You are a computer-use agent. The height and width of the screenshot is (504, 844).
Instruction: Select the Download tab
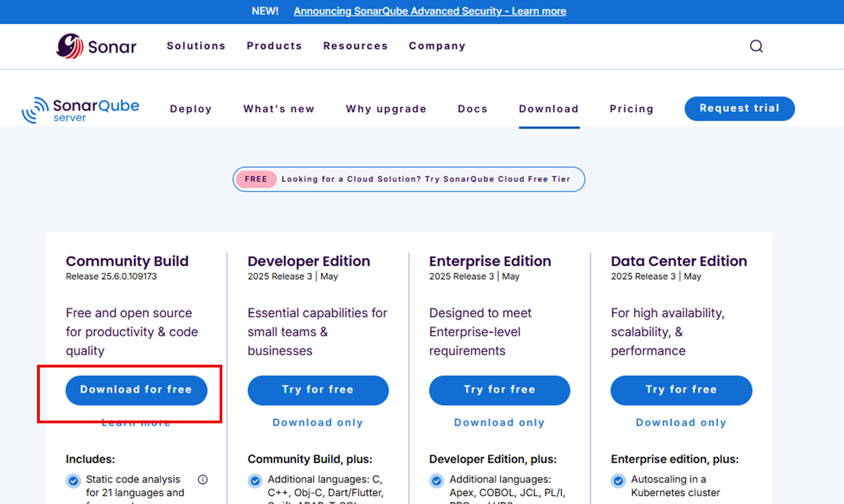click(x=549, y=109)
